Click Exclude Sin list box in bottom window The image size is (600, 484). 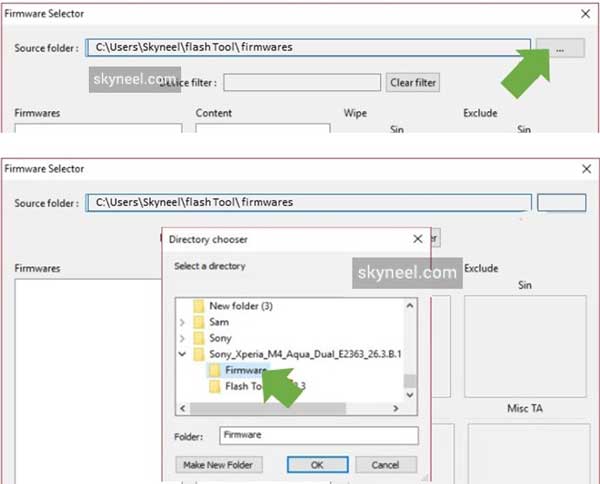[525, 346]
